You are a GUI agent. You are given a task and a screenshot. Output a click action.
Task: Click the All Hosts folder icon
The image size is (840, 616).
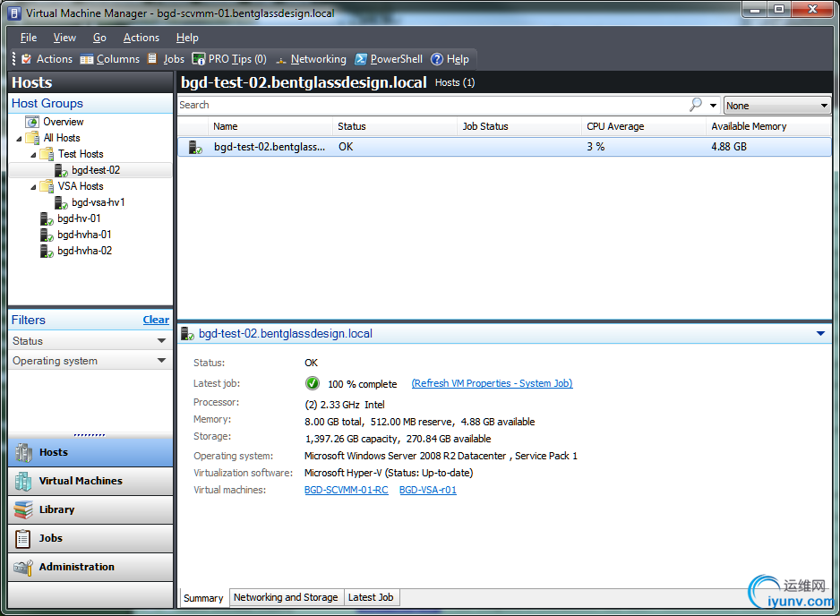[x=33, y=138]
